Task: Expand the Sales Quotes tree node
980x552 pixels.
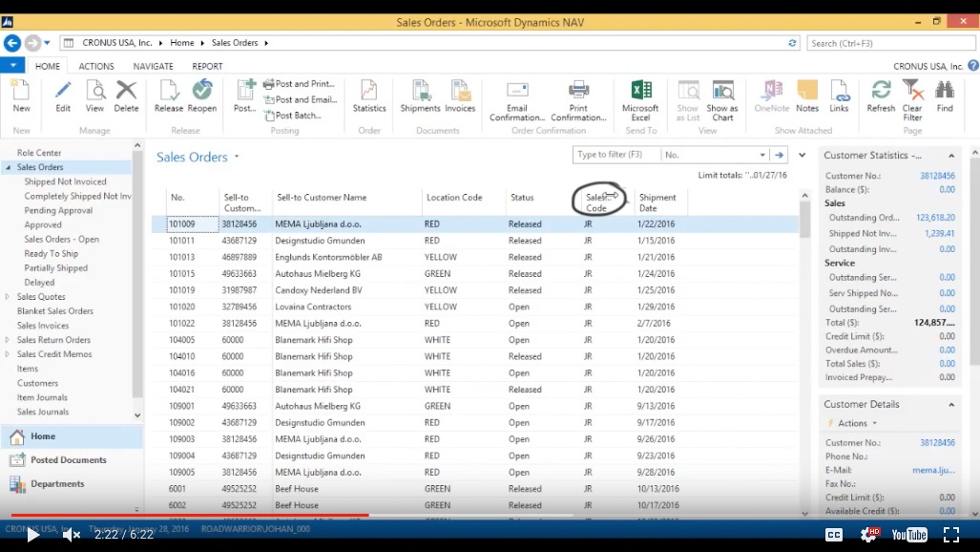Action: (8, 297)
